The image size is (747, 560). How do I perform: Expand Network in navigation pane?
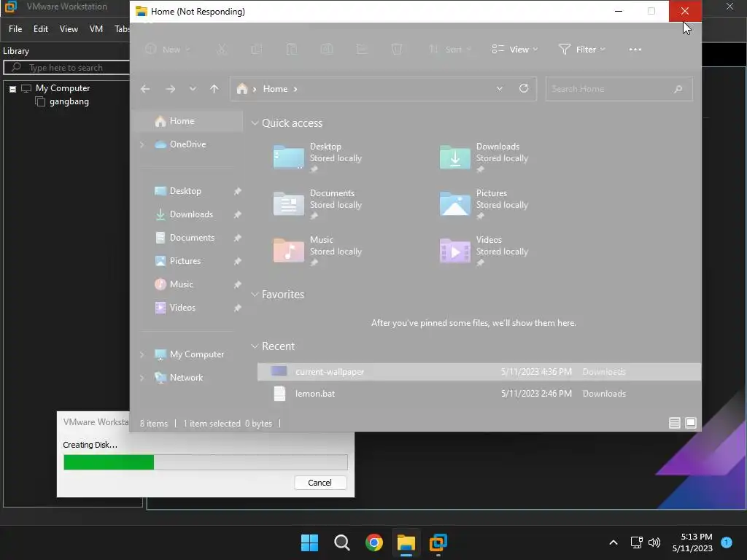[142, 378]
